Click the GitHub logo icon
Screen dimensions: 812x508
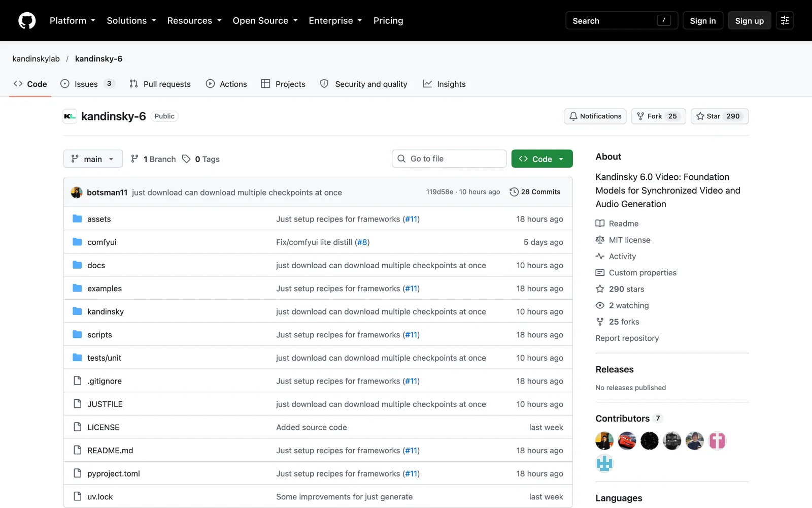pos(27,21)
